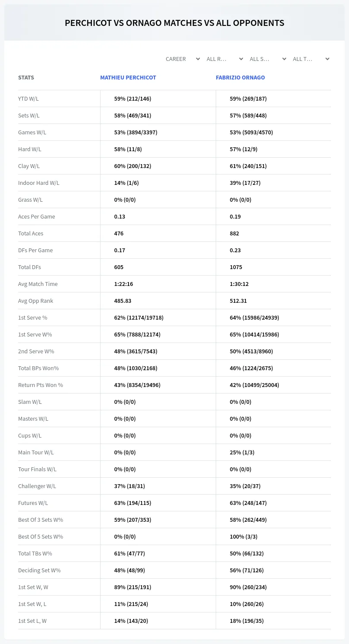Select the YTD W/L row label
This screenshot has height=644, width=349.
tap(28, 98)
